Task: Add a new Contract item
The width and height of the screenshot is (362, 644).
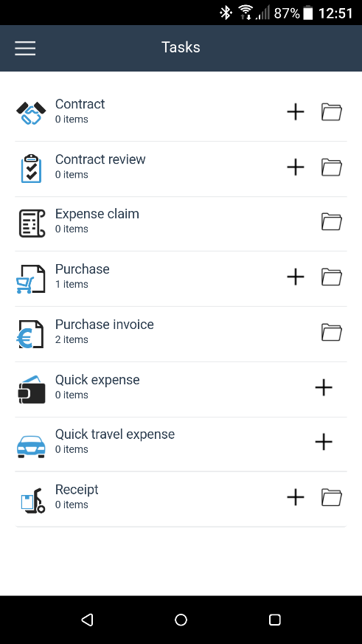Action: tap(296, 111)
